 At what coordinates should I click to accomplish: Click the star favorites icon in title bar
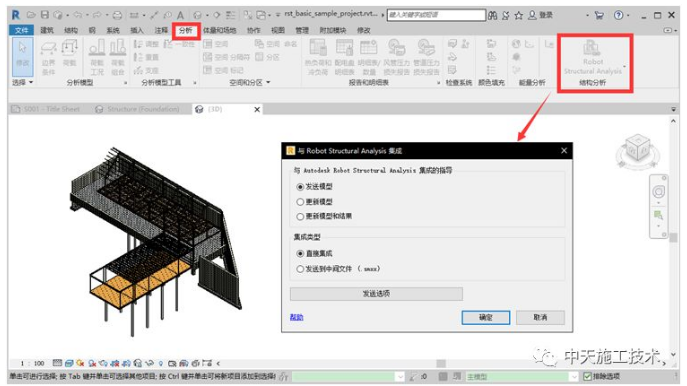click(x=518, y=15)
